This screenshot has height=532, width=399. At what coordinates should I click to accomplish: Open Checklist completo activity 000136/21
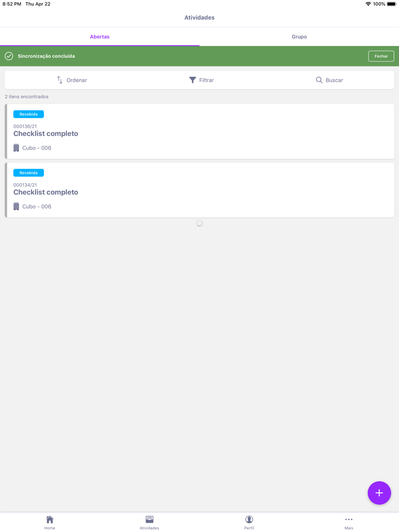click(x=199, y=132)
